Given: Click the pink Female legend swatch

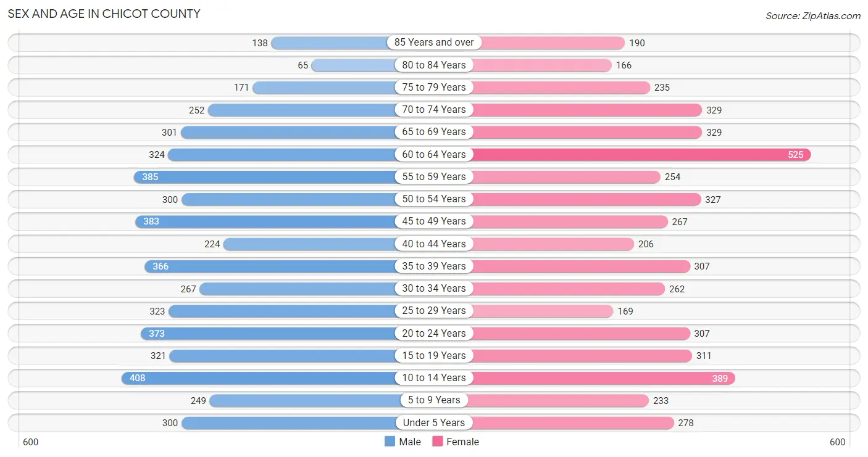Looking at the screenshot, I should 438,442.
